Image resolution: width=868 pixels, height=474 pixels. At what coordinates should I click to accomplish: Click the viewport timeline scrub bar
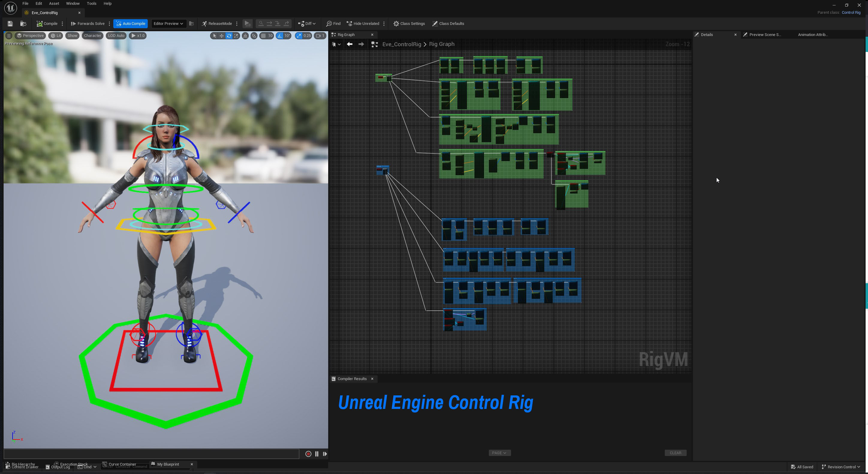point(152,454)
